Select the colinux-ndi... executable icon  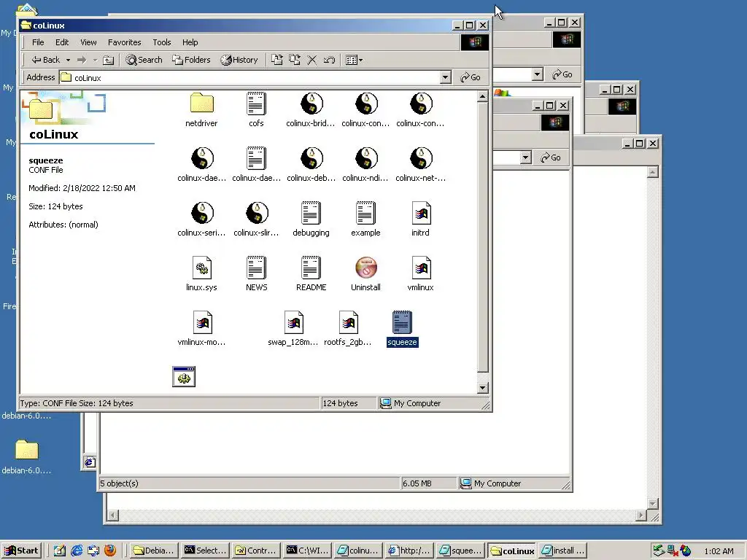(366, 158)
